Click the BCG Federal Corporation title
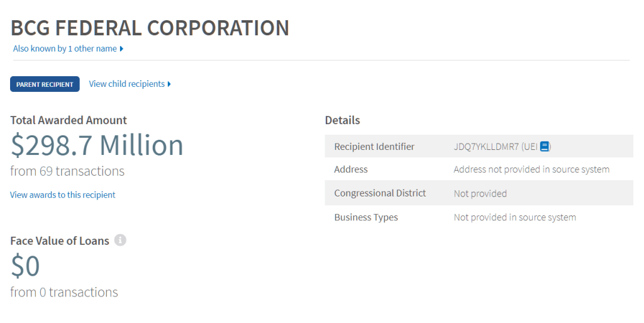The width and height of the screenshot is (644, 323). [150, 28]
